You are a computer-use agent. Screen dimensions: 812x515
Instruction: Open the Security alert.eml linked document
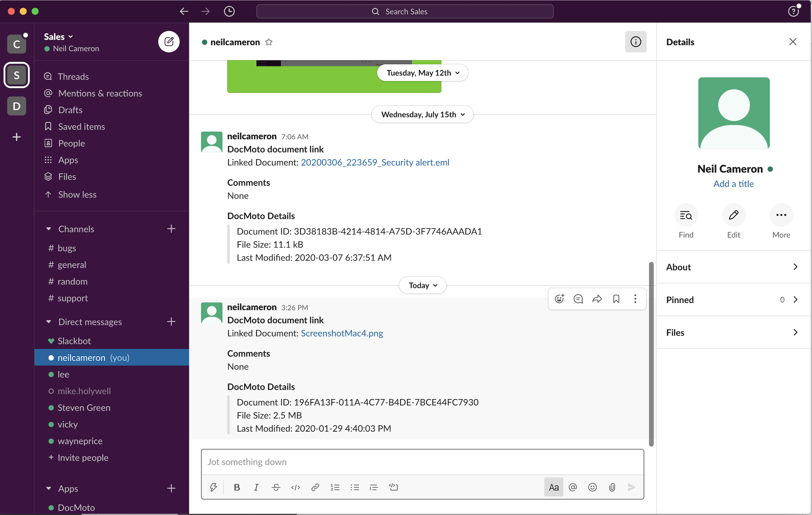tap(375, 162)
